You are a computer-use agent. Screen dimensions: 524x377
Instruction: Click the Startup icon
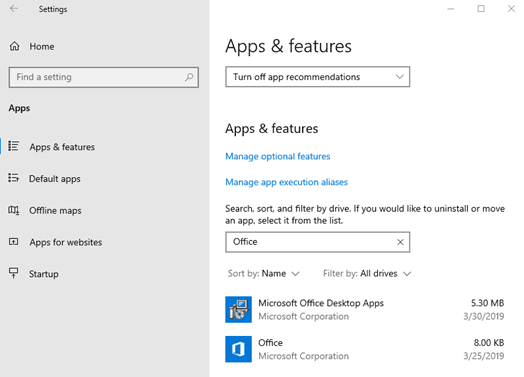click(x=14, y=273)
